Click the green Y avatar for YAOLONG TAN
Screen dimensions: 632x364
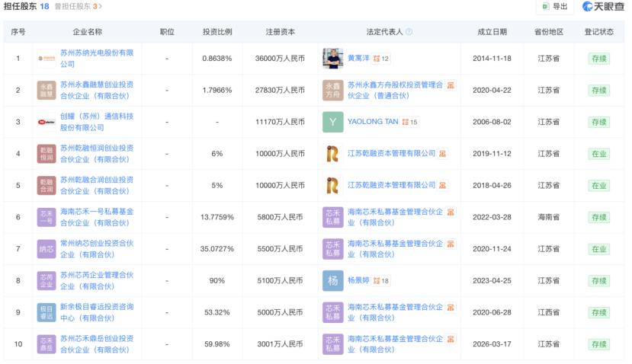point(333,122)
